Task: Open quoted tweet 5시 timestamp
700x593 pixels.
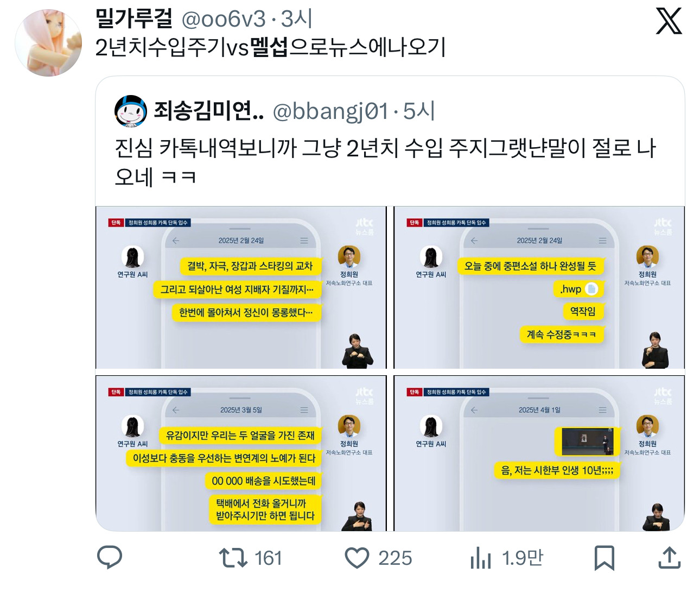Action: (x=419, y=111)
